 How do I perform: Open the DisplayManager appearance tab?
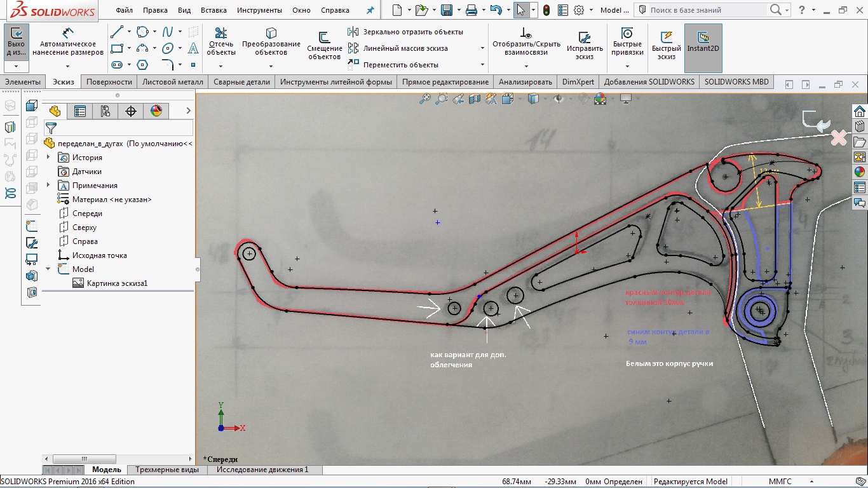pos(156,111)
